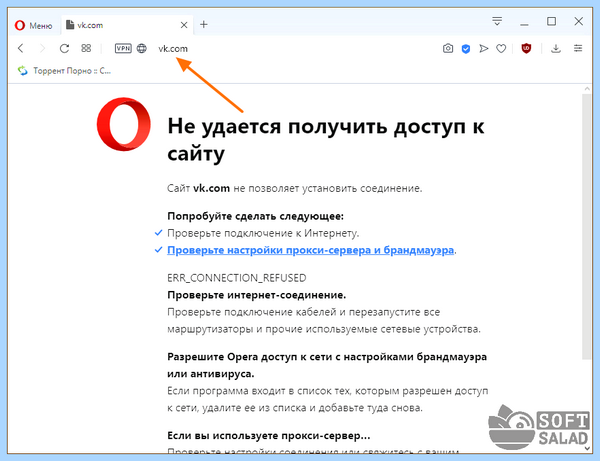Image resolution: width=600 pixels, height=461 pixels.
Task: Go back to previous page
Action: coord(21,48)
